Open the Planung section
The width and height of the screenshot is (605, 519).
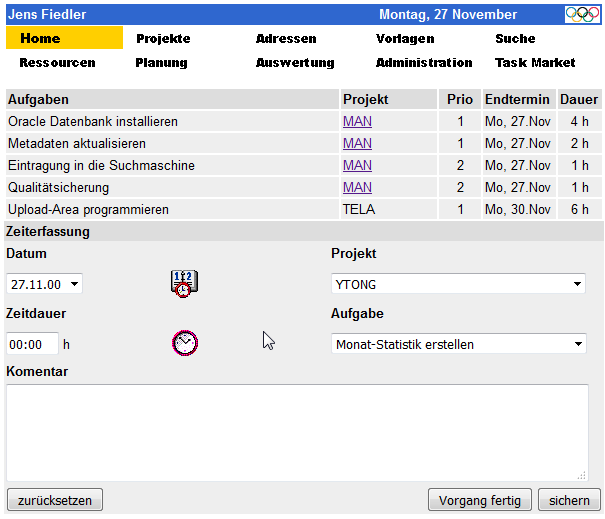point(161,63)
